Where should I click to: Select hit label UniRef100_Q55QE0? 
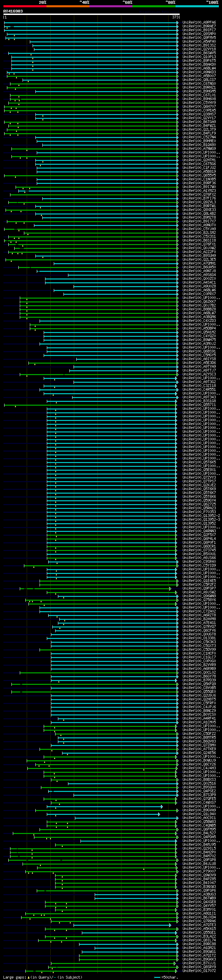coord(199,691)
